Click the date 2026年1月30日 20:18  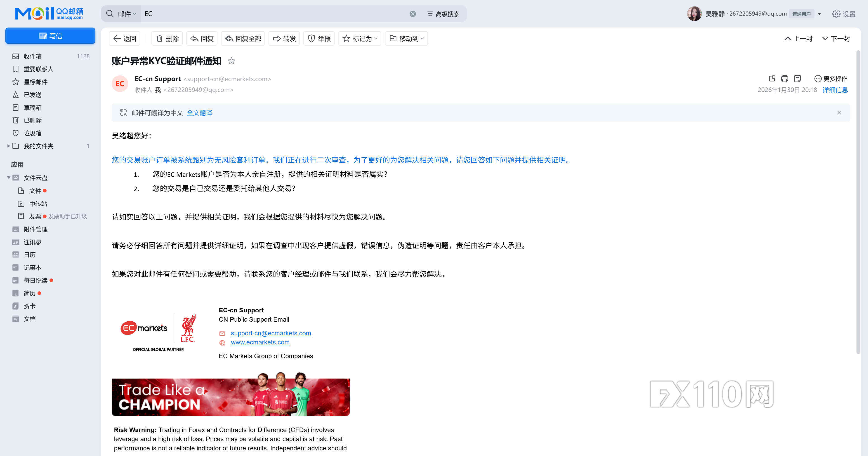(x=787, y=90)
